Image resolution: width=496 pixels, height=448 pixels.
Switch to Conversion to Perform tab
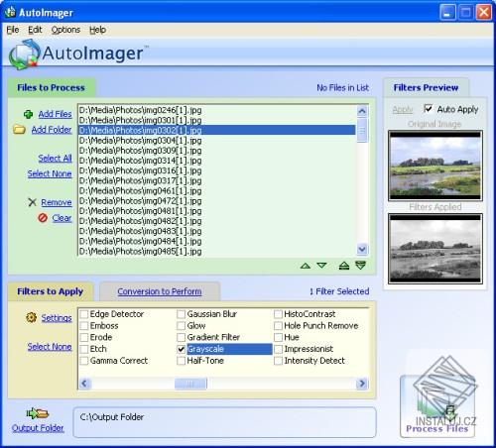(x=160, y=291)
